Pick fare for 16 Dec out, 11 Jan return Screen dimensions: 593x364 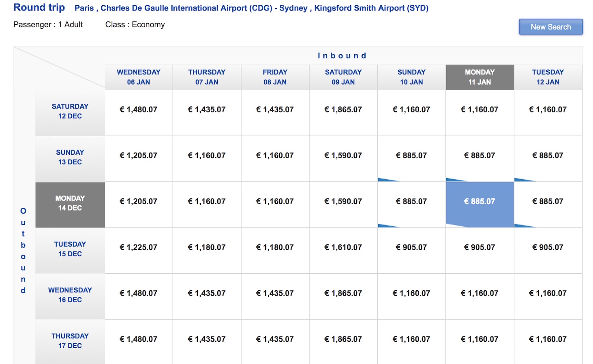click(480, 297)
